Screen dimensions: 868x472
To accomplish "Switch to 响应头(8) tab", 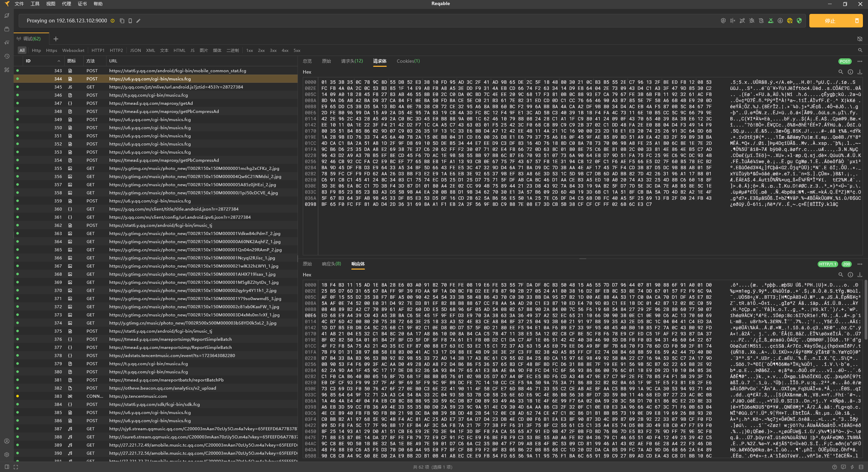I will (x=331, y=264).
